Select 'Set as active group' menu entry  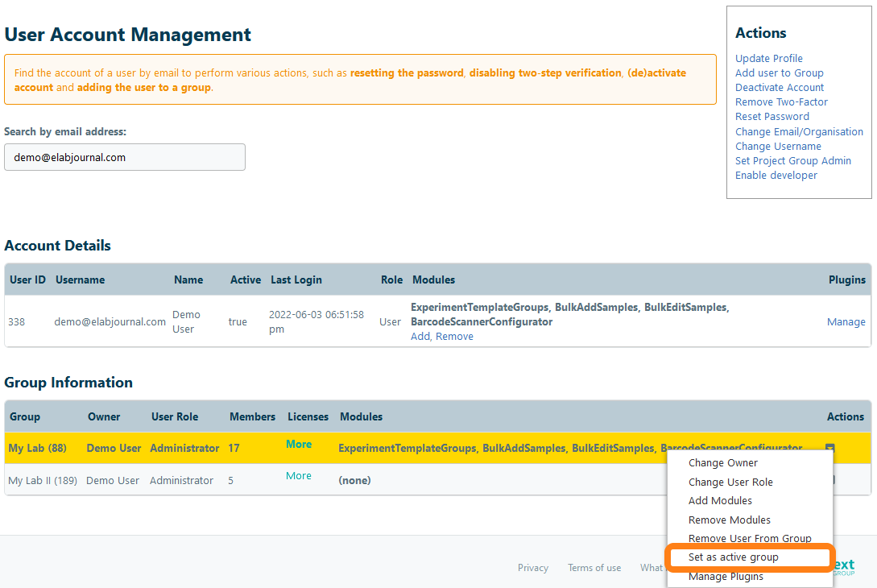click(733, 557)
